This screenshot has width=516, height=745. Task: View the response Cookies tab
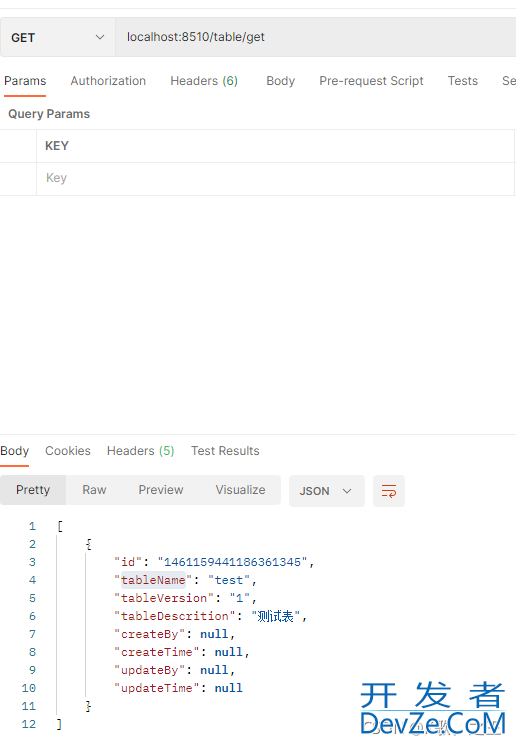tap(67, 450)
